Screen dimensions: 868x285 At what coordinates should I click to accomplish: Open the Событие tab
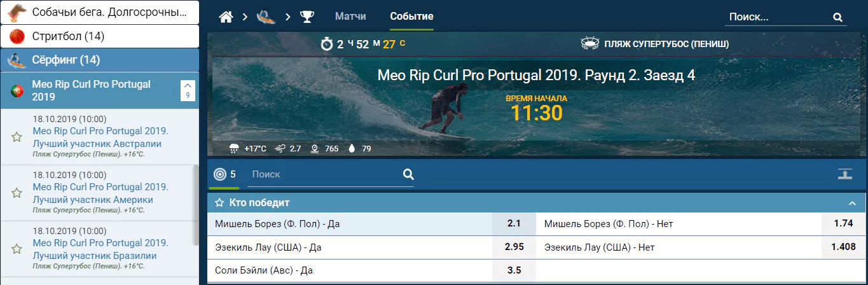(411, 17)
